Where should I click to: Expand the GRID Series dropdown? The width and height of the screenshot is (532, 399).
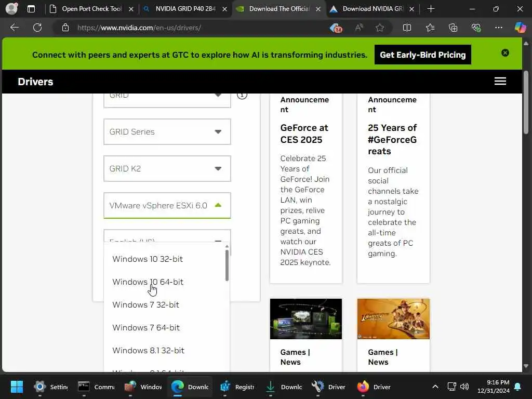click(x=167, y=131)
